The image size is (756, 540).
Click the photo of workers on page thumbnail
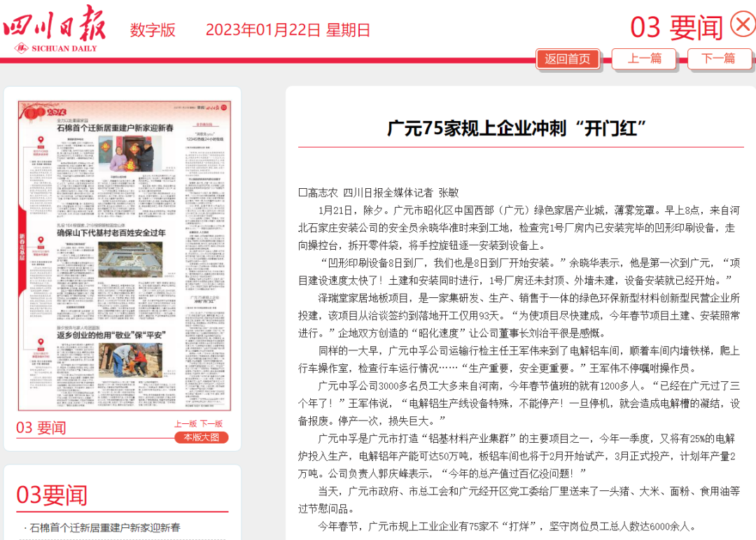[130, 360]
